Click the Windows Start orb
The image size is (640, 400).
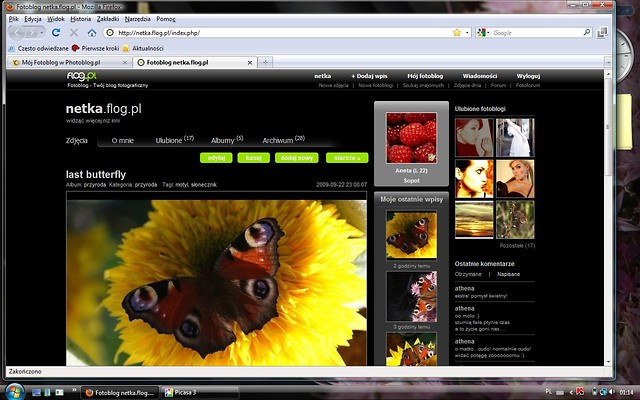[x=14, y=391]
